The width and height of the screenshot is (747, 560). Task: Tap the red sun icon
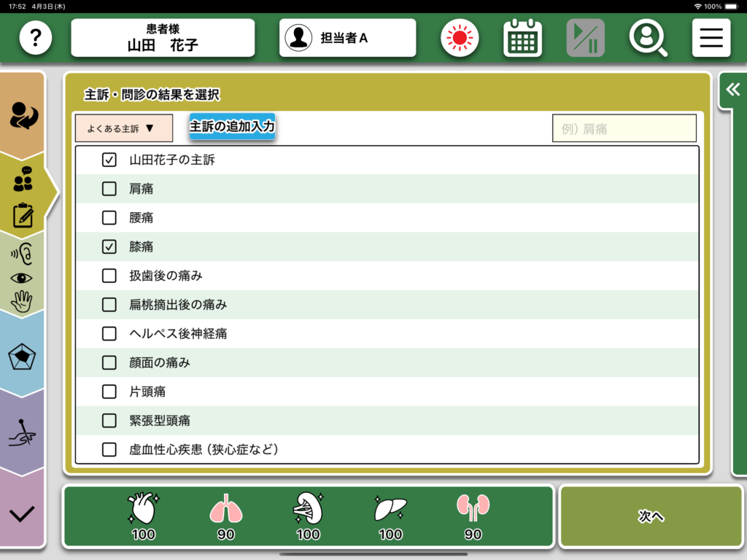[x=460, y=38]
